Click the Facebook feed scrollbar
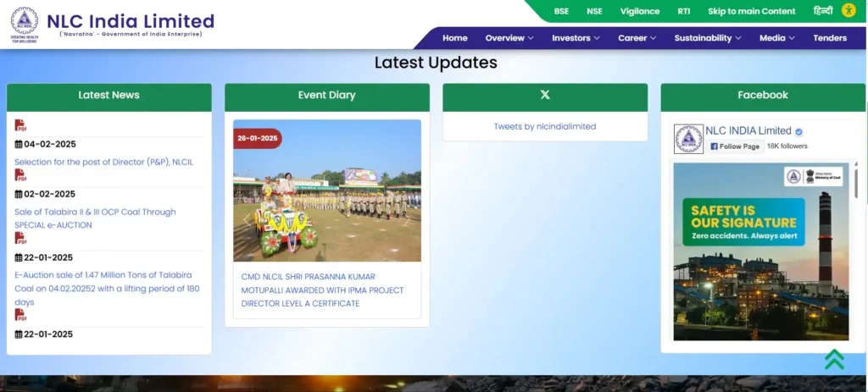 pos(856,184)
